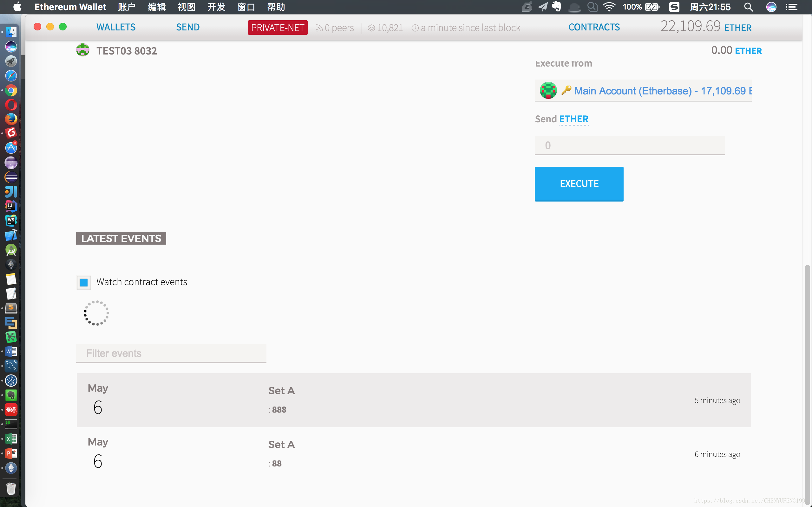Click the SEND navigation icon

[x=188, y=27]
